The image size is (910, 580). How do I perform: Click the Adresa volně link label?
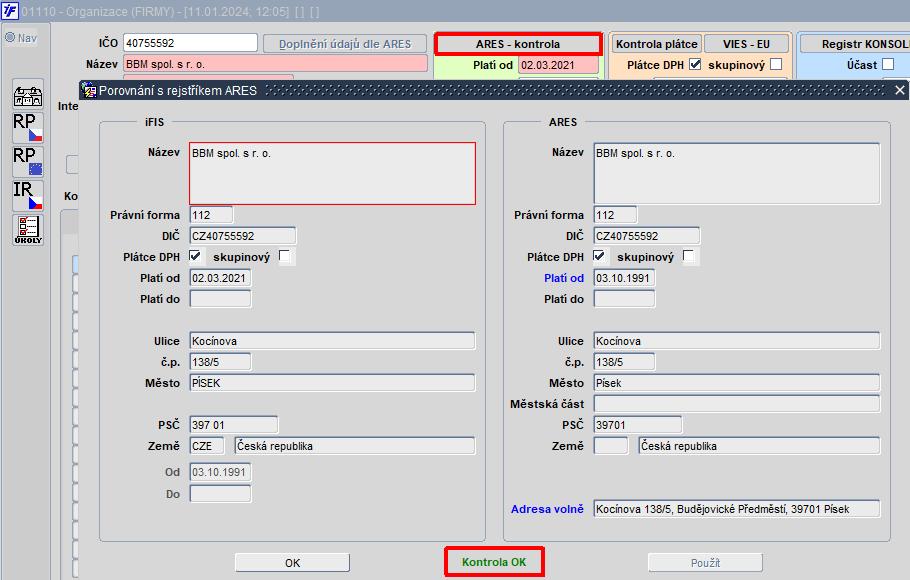547,509
